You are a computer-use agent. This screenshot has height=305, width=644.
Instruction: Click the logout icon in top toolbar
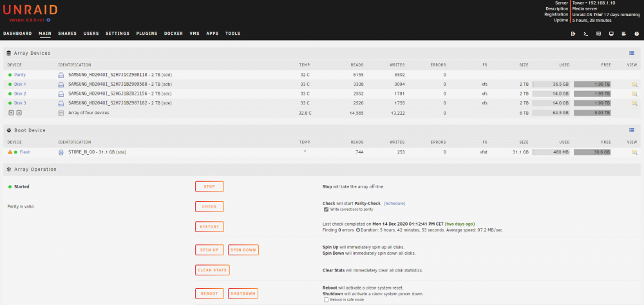573,34
